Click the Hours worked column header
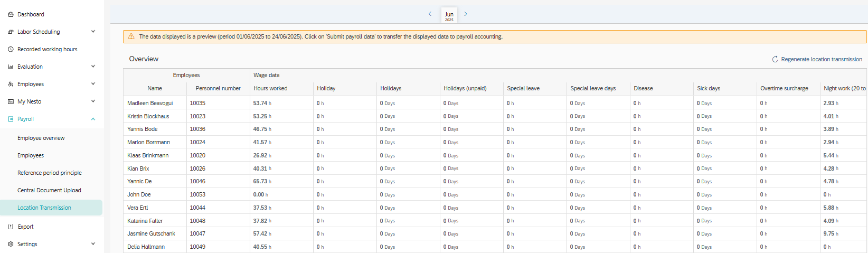Screen dimensions: 868x253 (270, 89)
